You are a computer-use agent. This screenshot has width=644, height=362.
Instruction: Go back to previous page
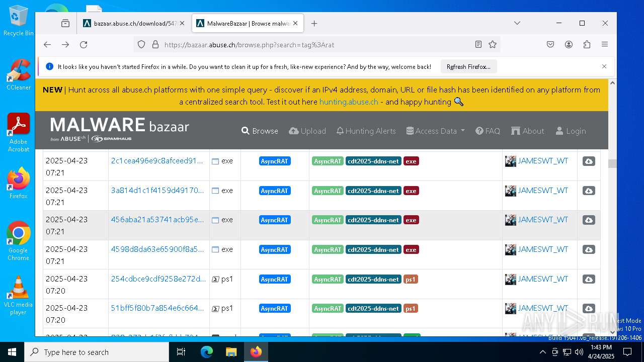[47, 44]
